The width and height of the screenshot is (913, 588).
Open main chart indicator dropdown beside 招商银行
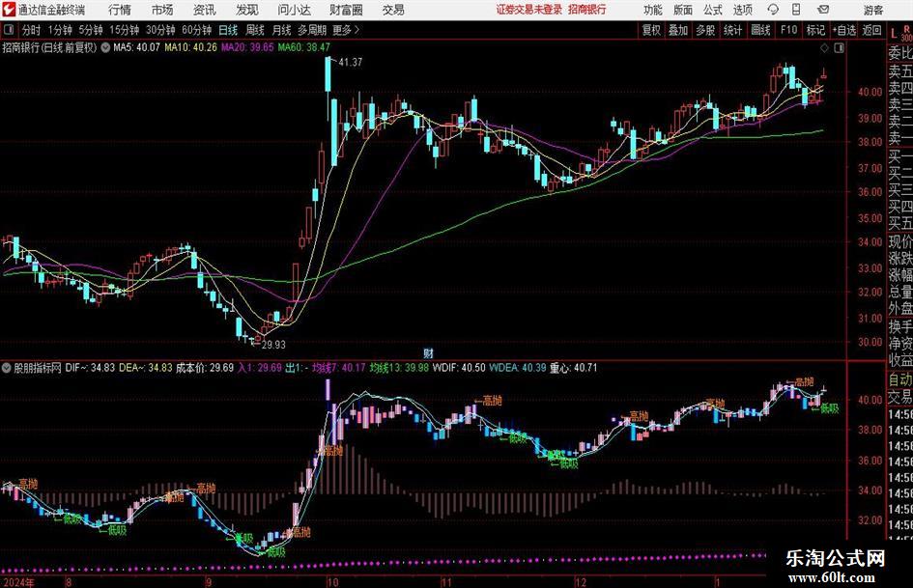[105, 47]
